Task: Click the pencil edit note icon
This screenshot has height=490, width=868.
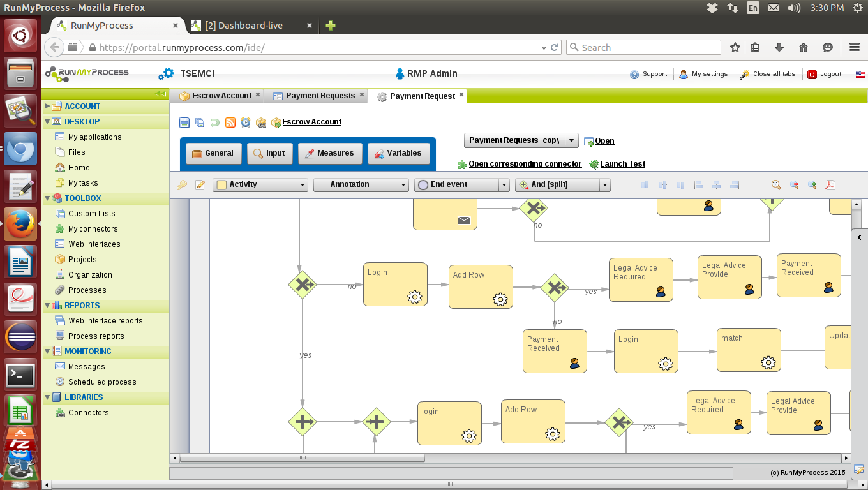Action: point(200,185)
